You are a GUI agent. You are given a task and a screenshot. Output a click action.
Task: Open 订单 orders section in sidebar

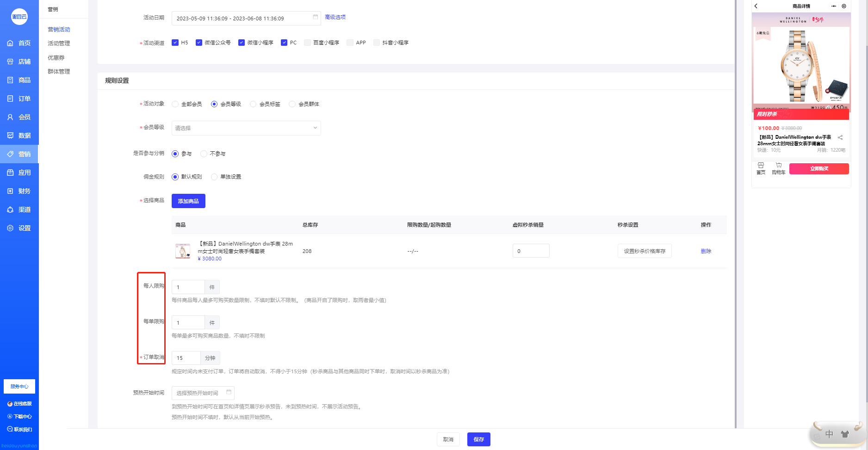point(19,99)
